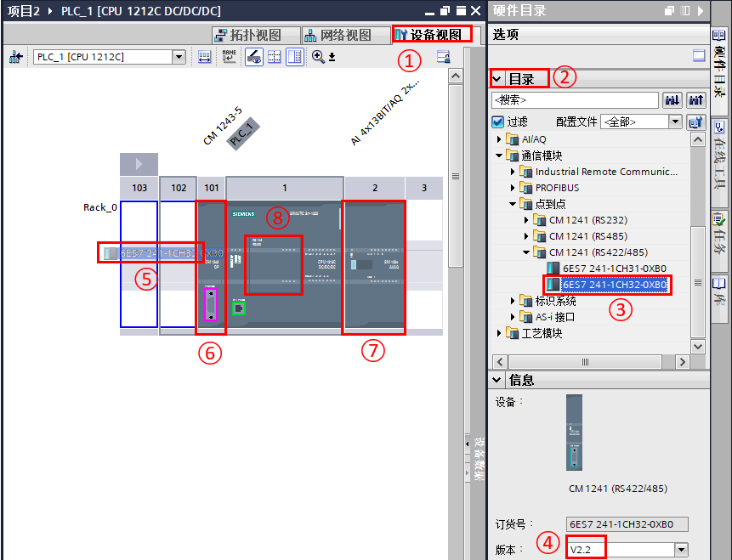Click the search down icon in catalog
The image size is (732, 560).
(672, 100)
